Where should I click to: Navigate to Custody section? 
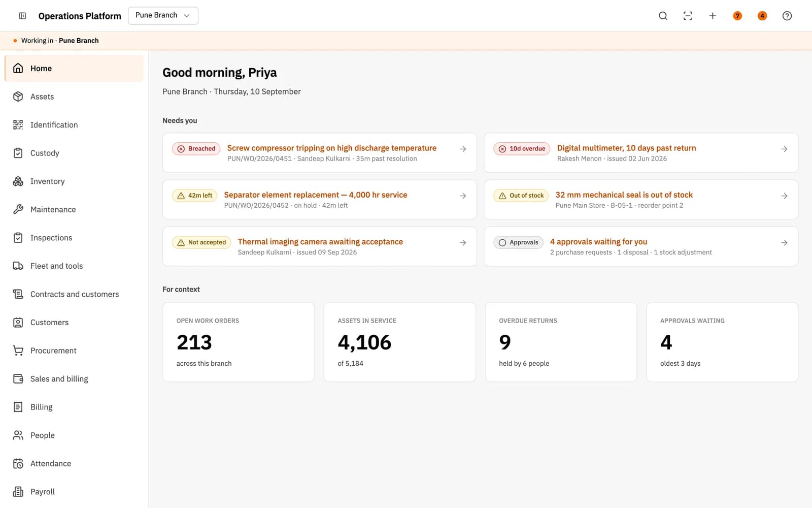point(74,153)
